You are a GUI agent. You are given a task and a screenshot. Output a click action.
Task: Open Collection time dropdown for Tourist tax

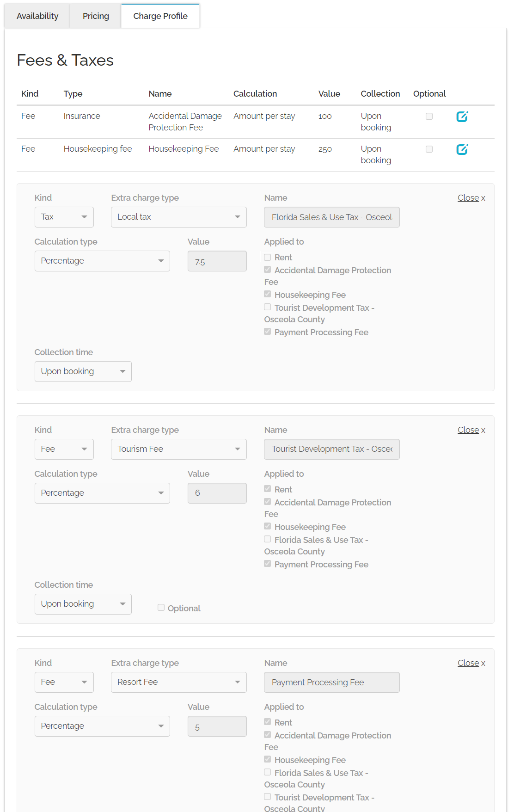pos(83,604)
